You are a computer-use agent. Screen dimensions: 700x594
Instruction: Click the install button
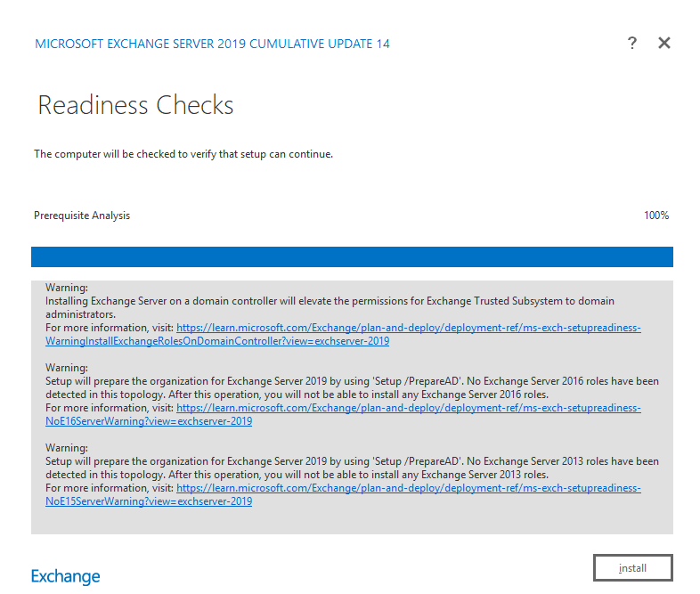click(632, 567)
